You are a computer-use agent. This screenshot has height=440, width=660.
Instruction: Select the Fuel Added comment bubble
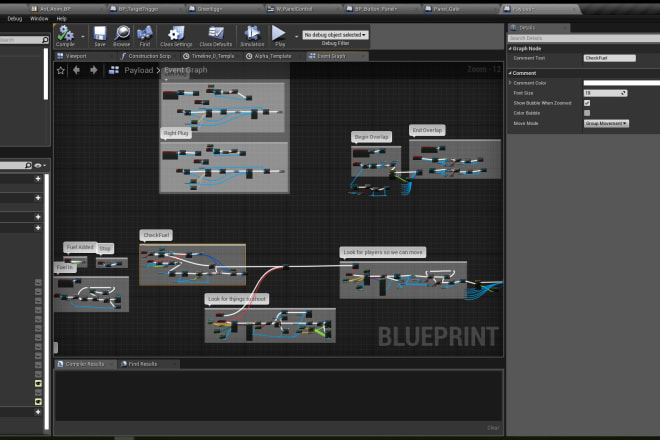(80, 247)
